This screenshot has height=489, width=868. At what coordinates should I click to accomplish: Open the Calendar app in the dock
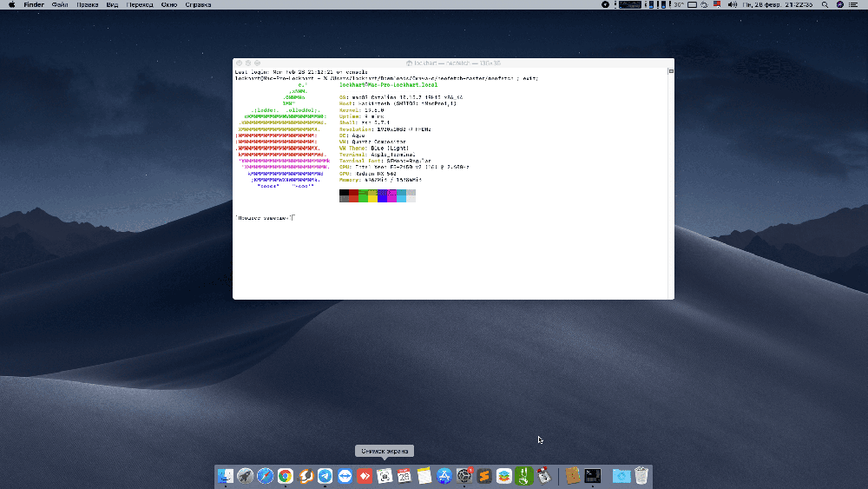(x=404, y=476)
